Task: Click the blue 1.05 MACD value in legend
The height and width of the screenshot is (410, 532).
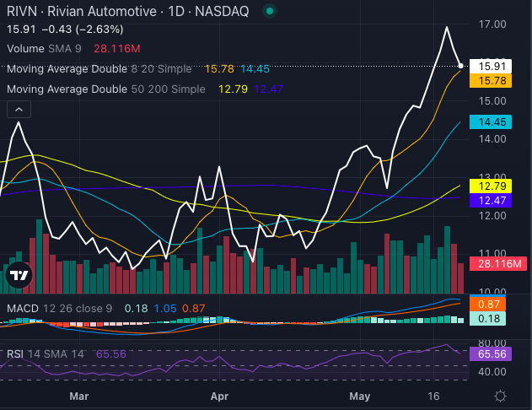Action: [x=165, y=309]
